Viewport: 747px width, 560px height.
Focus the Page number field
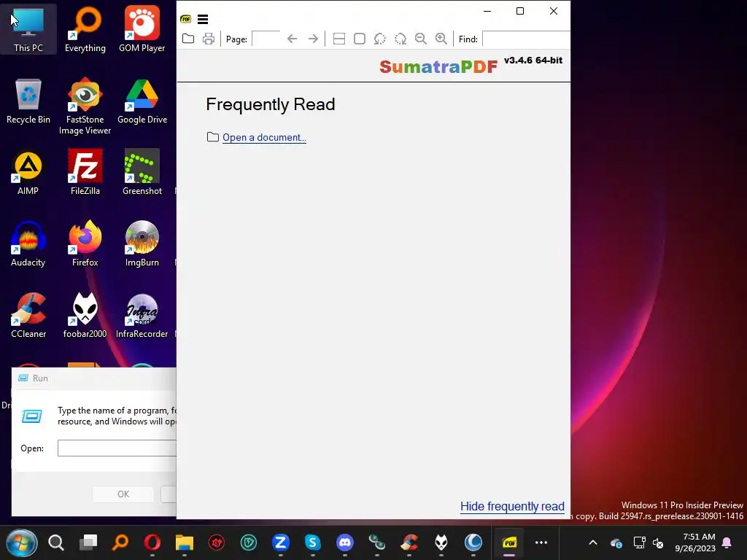click(266, 39)
